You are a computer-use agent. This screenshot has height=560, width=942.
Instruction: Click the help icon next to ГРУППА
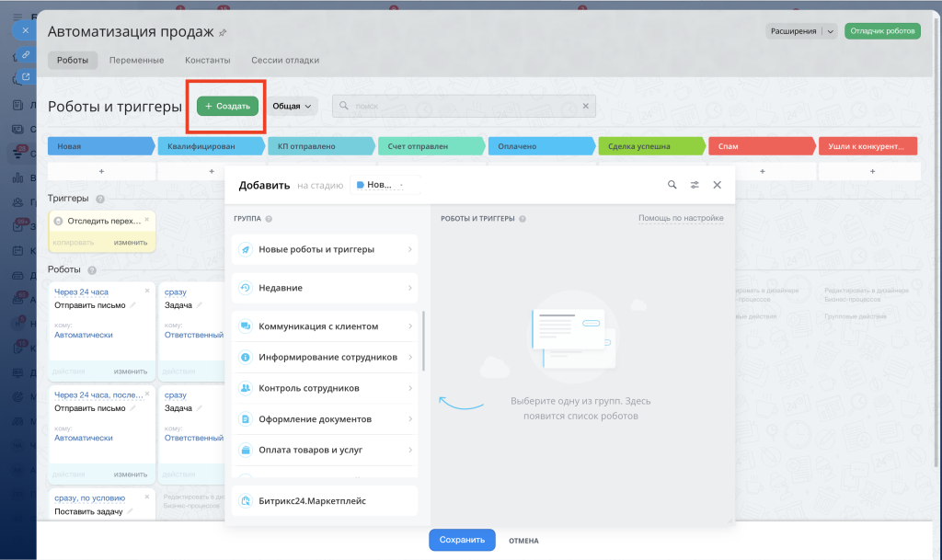(269, 219)
